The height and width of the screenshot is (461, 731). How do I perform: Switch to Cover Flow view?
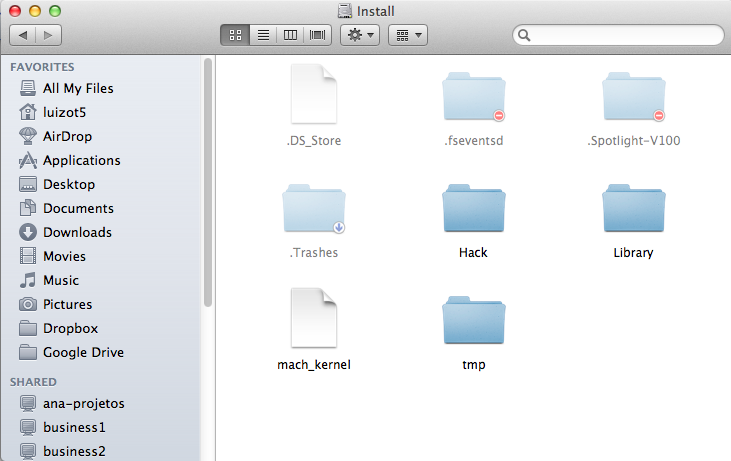coord(317,35)
